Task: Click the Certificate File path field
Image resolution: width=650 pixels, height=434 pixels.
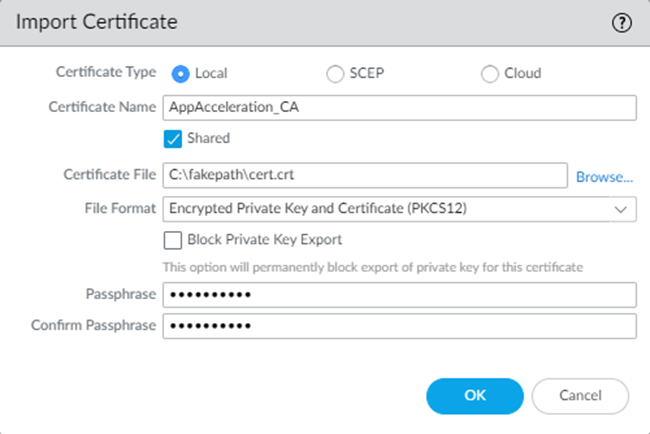Action: click(364, 176)
